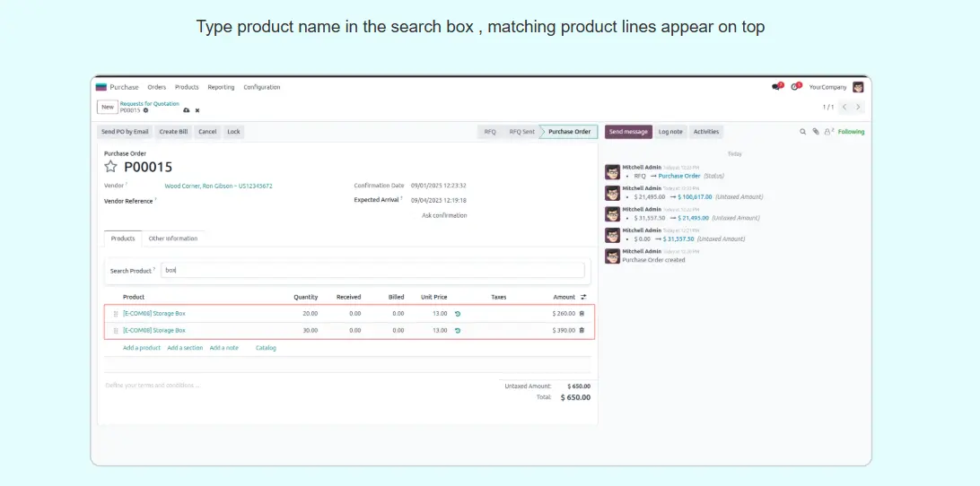
Task: Discard changes with the X icon
Action: pyautogui.click(x=197, y=110)
